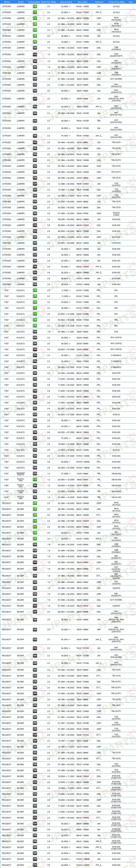The image size is (136, 868).
Task: Click the ON icon in Peugeot Boxer DJY (XUD9A) row
Action: [x=35, y=600]
